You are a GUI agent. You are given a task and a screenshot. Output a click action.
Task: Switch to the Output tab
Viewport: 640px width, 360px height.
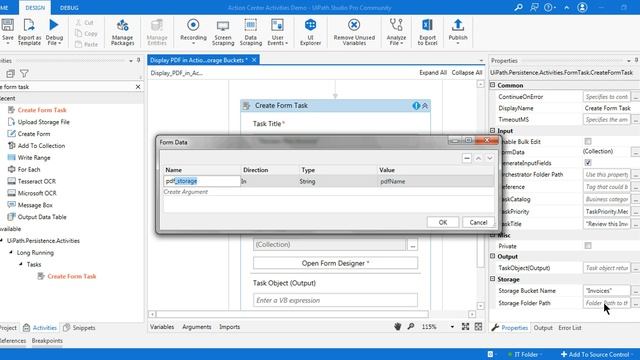click(543, 328)
